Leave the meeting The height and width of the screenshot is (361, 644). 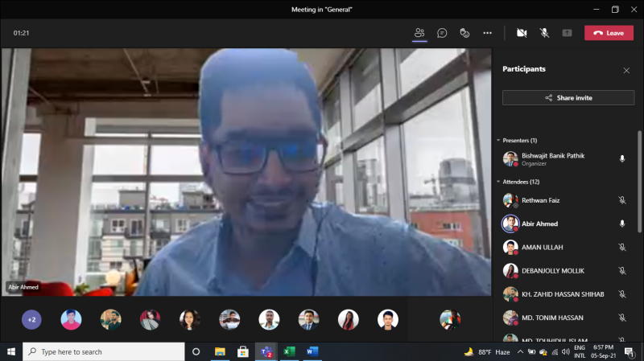[x=609, y=33]
